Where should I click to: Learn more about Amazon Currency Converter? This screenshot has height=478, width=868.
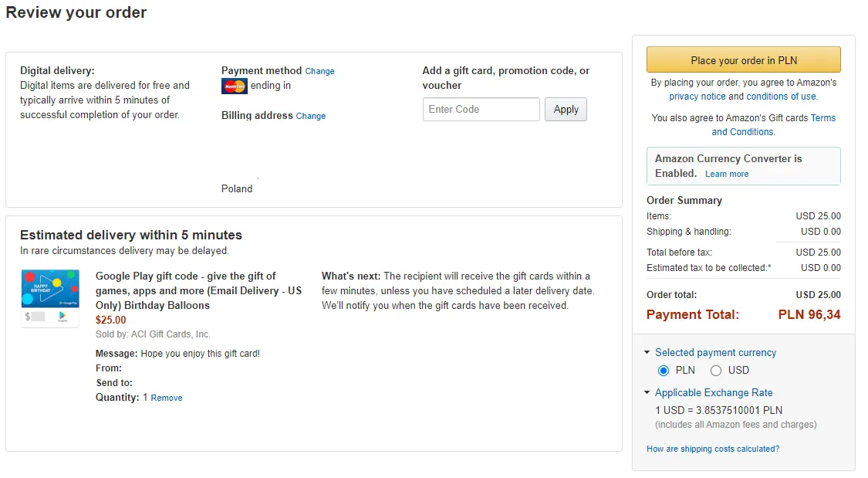click(x=726, y=174)
